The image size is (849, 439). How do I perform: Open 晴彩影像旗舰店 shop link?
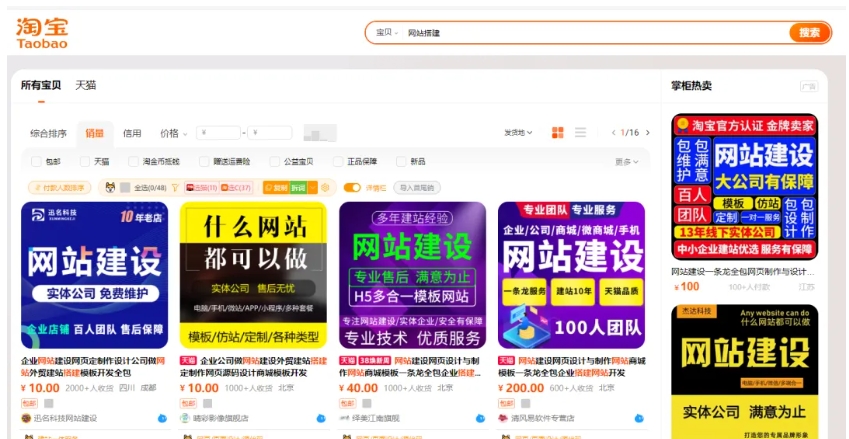coord(220,418)
